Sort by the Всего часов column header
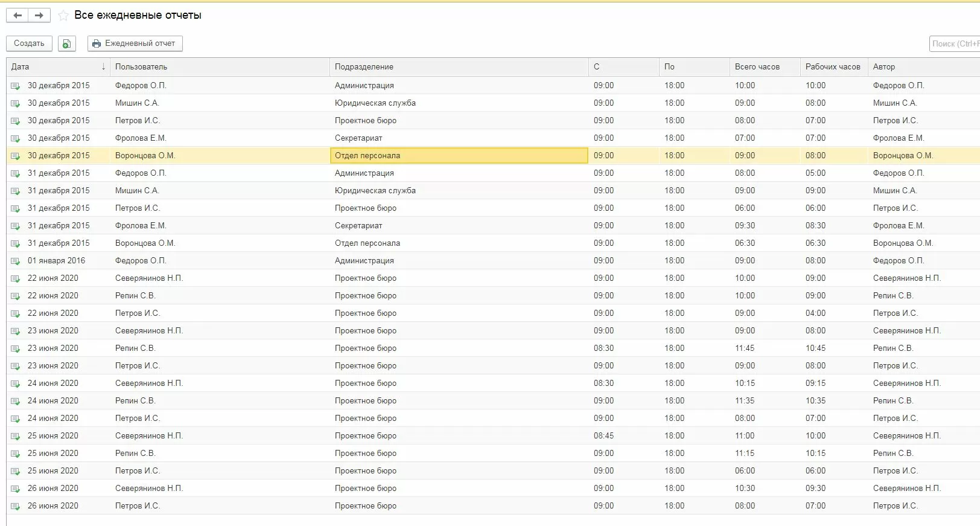Screen dimensions: 980x526 (765, 67)
